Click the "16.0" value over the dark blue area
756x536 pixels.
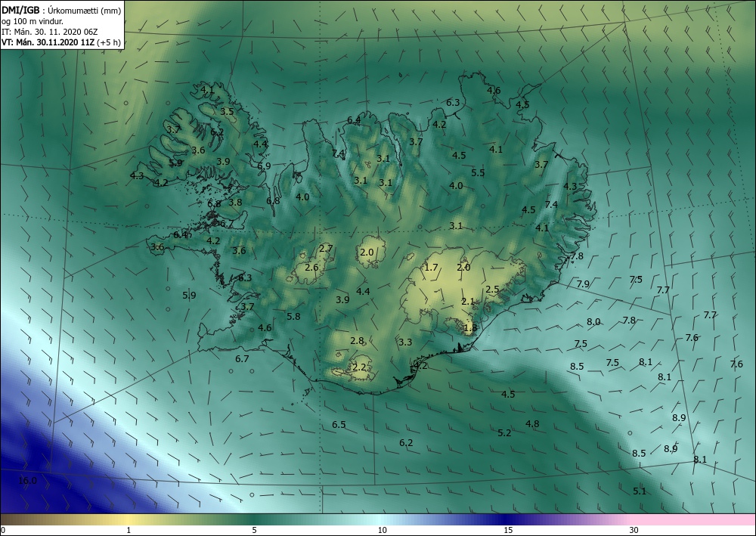coord(27,481)
